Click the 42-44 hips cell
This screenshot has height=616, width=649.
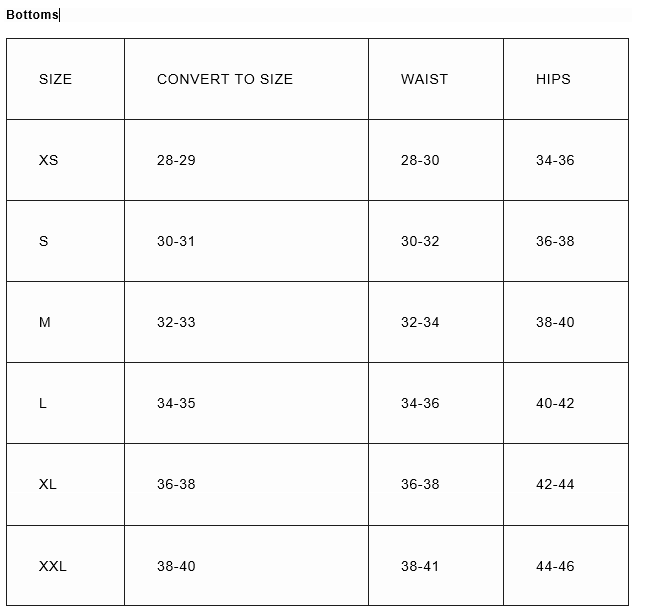click(566, 484)
